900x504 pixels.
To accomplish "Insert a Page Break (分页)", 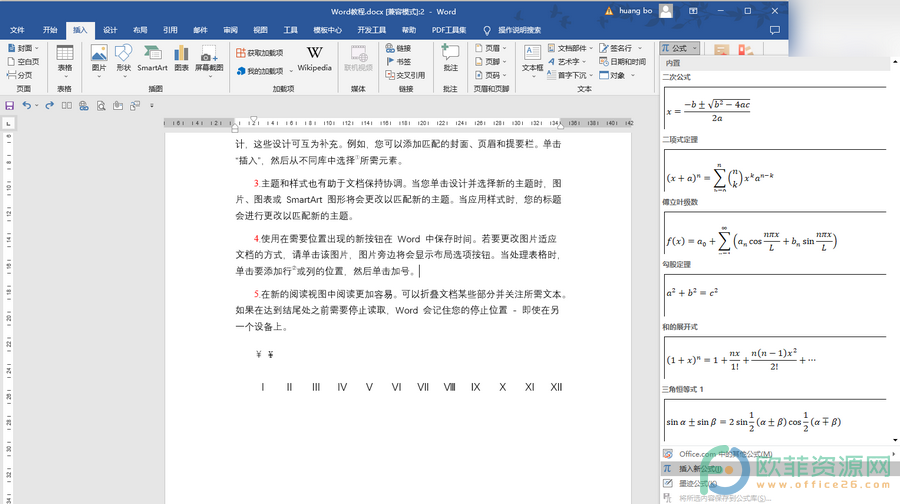I will click(20, 75).
